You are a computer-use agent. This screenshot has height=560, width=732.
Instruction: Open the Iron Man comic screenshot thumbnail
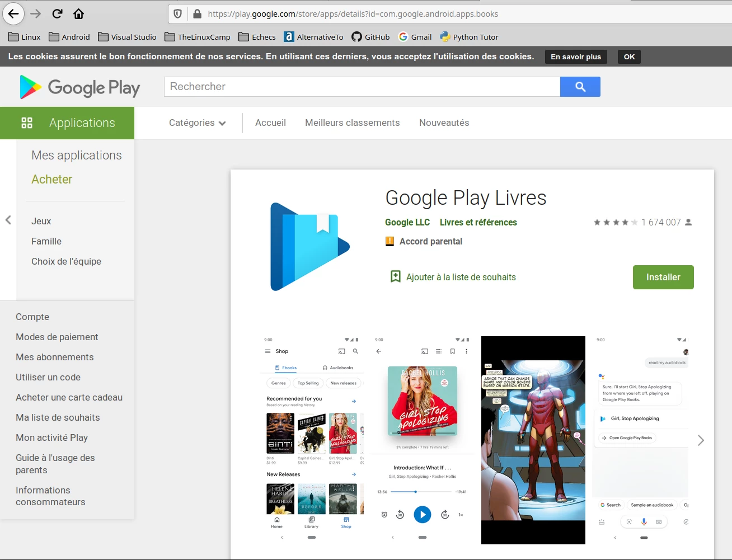pyautogui.click(x=533, y=440)
